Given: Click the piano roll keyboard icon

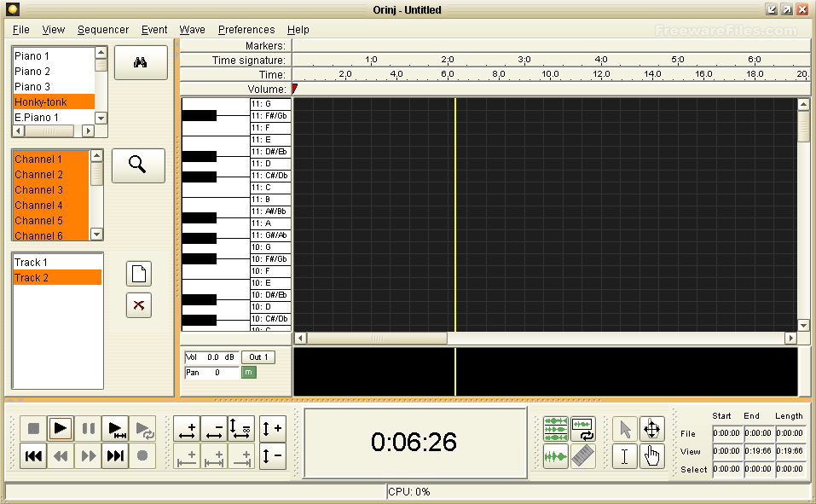Looking at the screenshot, I should 583,455.
